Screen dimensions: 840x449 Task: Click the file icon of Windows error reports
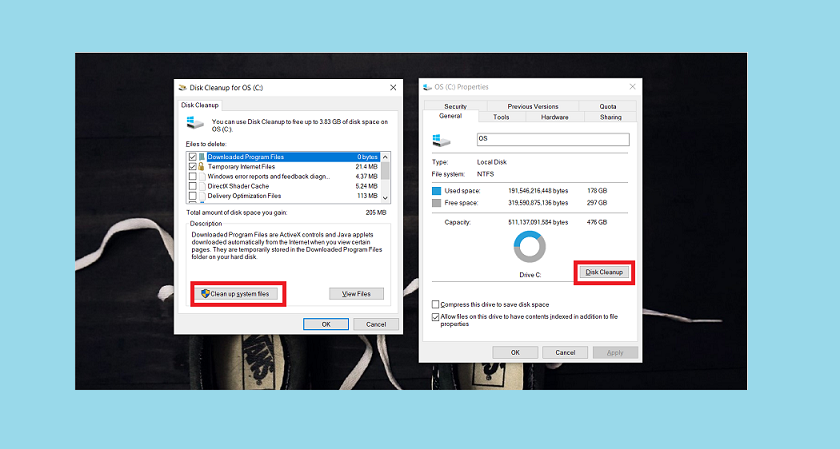click(x=201, y=176)
